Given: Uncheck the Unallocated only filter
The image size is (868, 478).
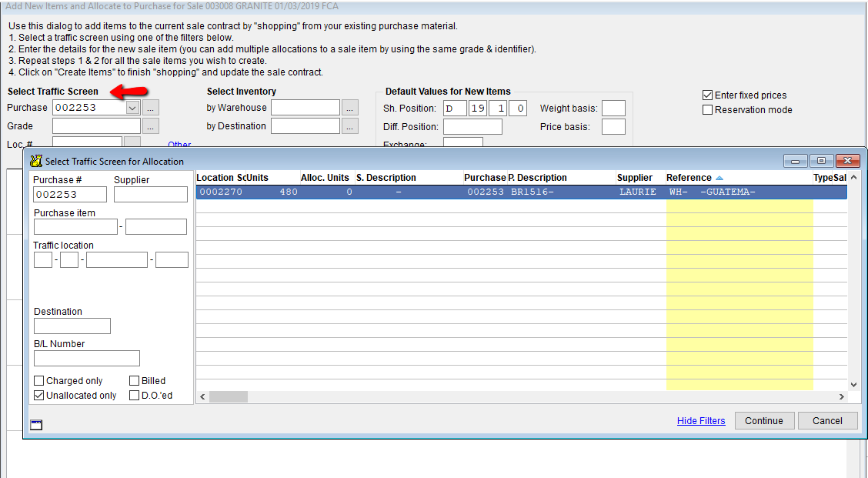Looking at the screenshot, I should [x=38, y=396].
